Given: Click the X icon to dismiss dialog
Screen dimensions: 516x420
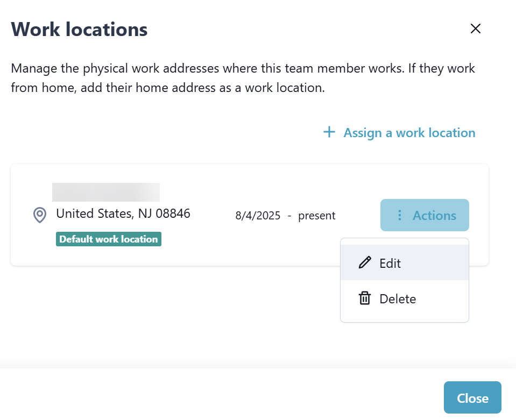Looking at the screenshot, I should (475, 29).
